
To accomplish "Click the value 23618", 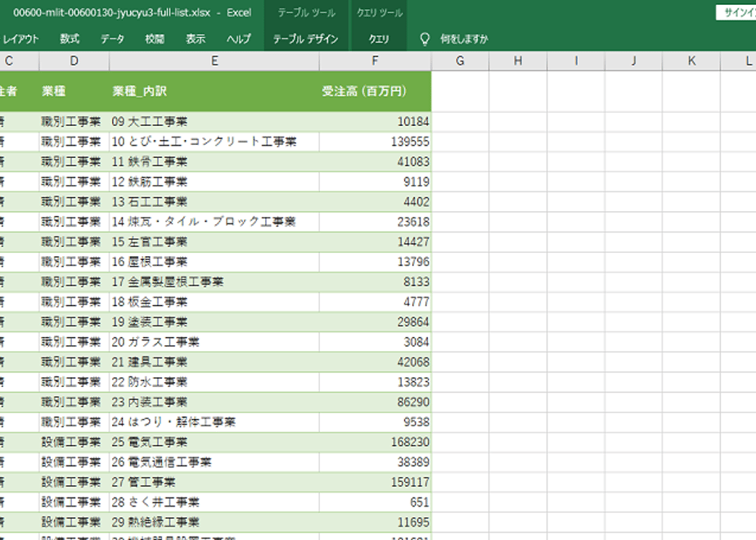I will click(413, 222).
